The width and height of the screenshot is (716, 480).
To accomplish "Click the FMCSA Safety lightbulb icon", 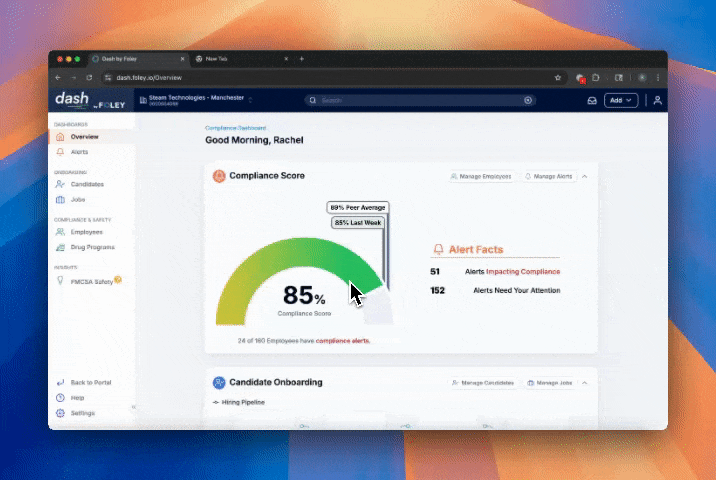I will pos(61,281).
